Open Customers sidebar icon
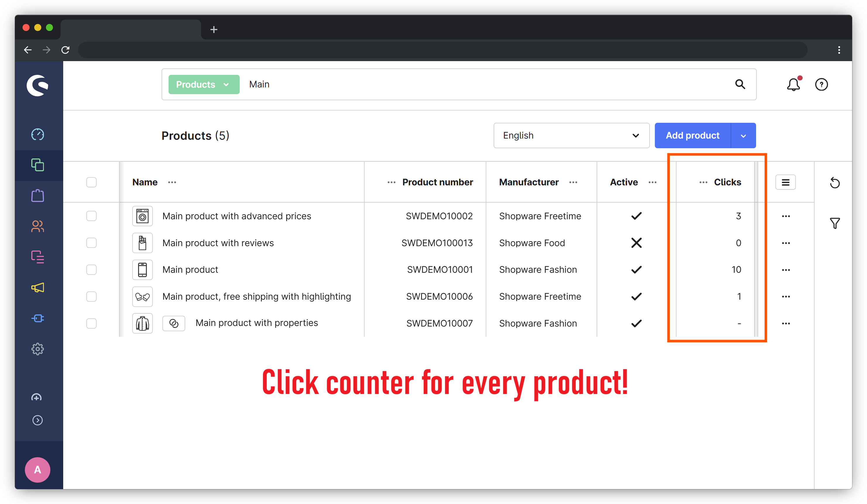 coord(37,226)
